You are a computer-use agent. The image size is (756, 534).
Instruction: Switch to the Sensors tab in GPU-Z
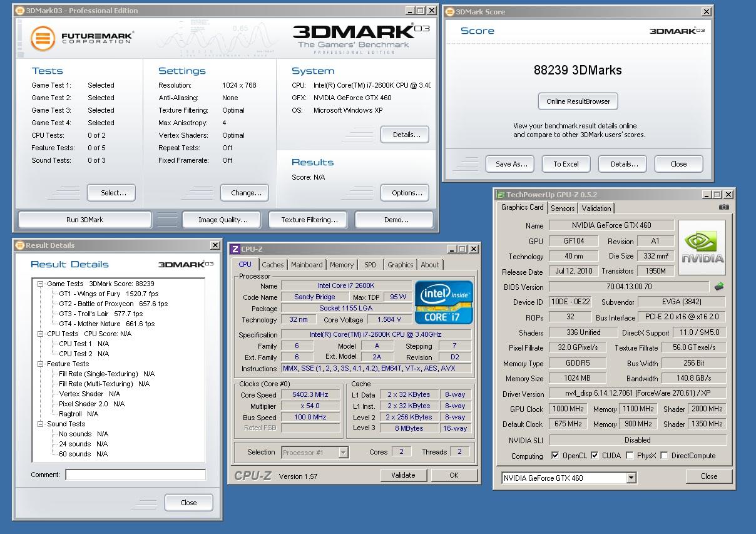[x=562, y=208]
